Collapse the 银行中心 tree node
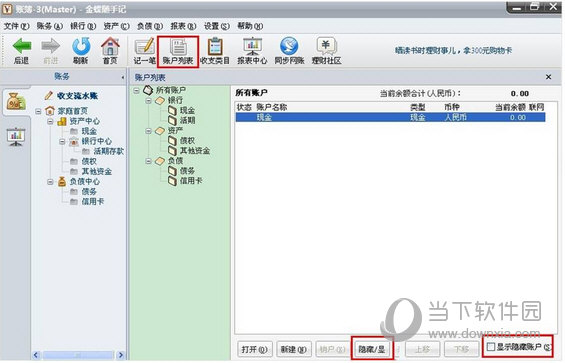Screen dimensions: 565x363 [62, 142]
